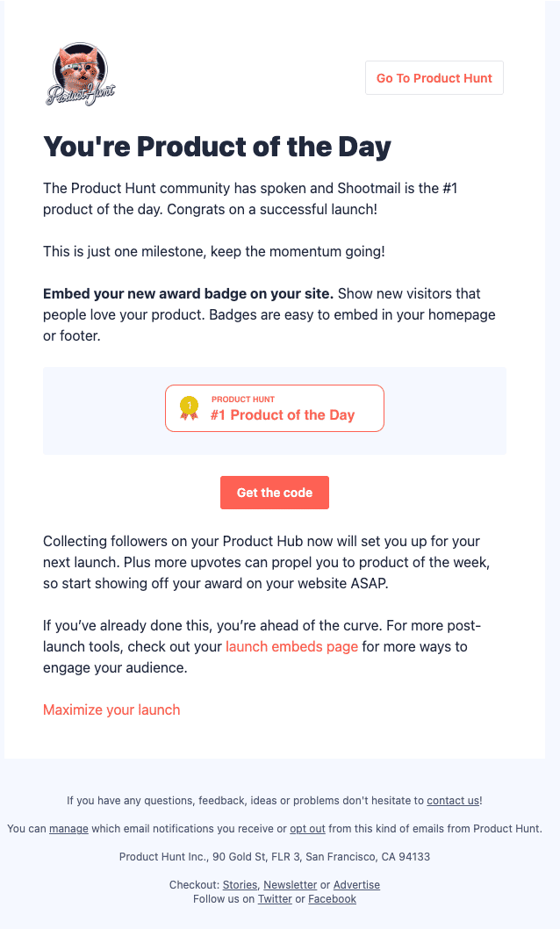Click the You're Product of the Day heading
560x929 pixels.
217,147
